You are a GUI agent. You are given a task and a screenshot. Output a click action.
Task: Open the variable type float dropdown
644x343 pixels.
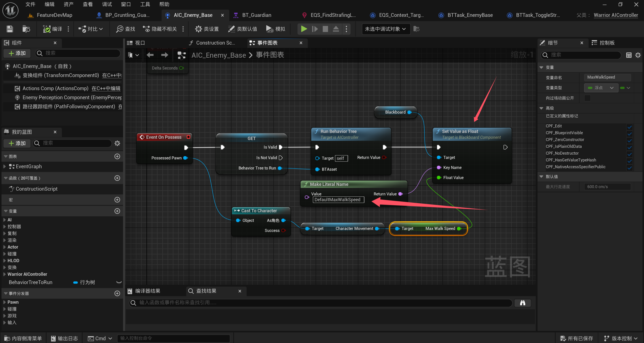[x=601, y=88]
